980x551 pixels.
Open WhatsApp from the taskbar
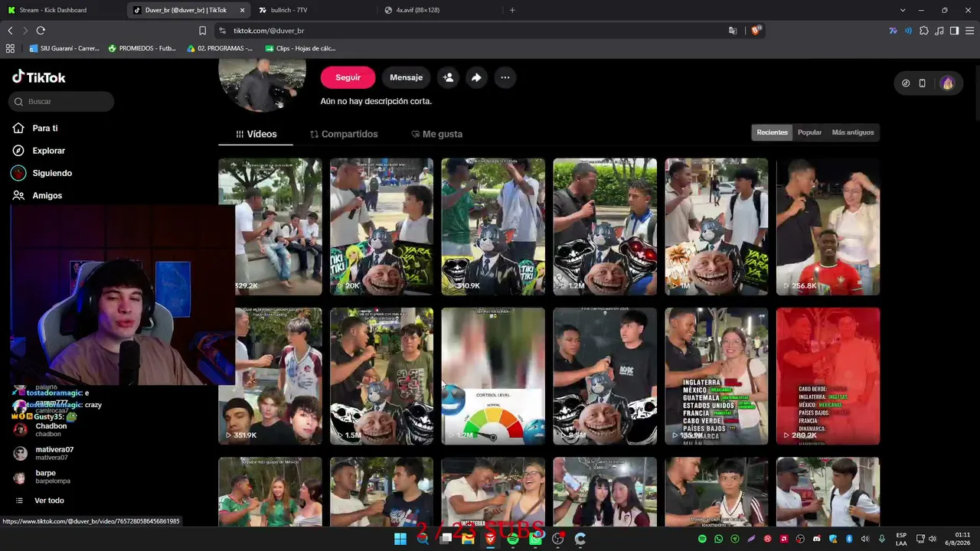click(535, 539)
